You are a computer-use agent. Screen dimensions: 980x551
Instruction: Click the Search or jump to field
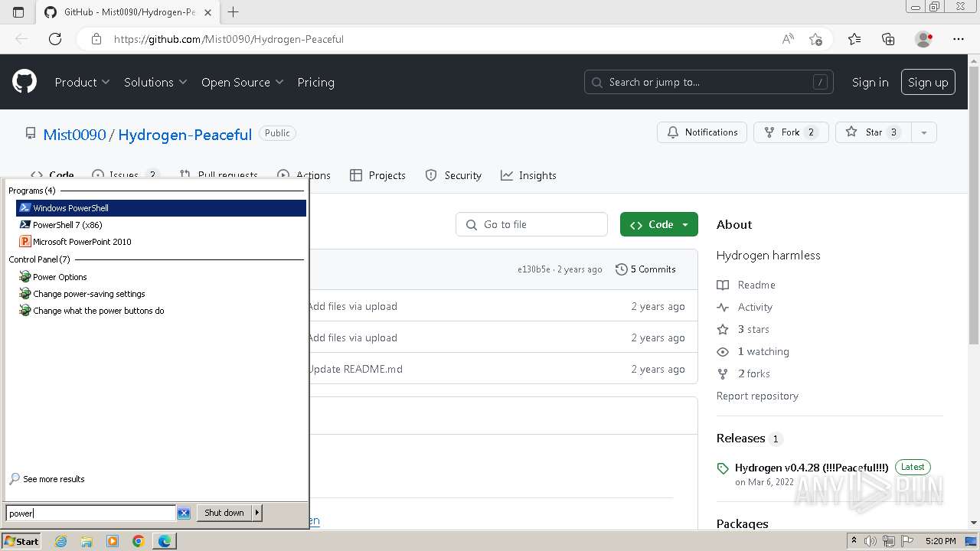[x=709, y=82]
